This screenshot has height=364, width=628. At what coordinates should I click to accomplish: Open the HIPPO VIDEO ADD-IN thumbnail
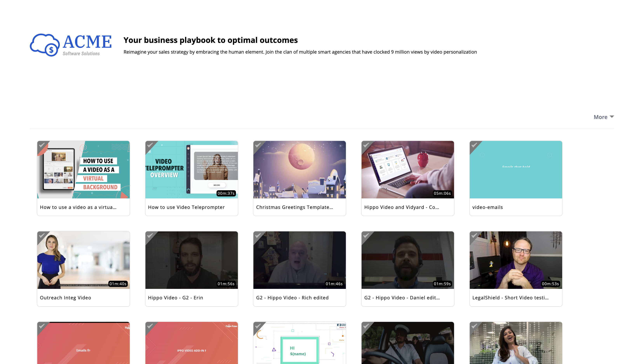(192, 343)
